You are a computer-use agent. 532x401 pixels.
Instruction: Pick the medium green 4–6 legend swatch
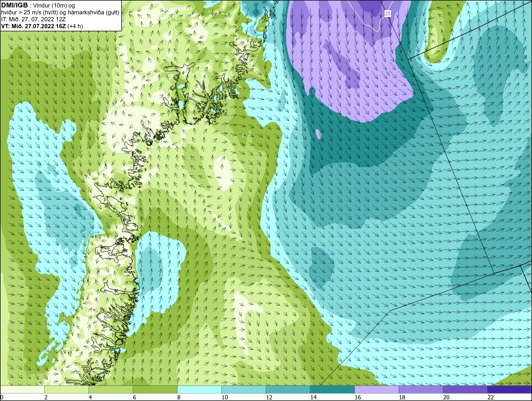click(111, 389)
